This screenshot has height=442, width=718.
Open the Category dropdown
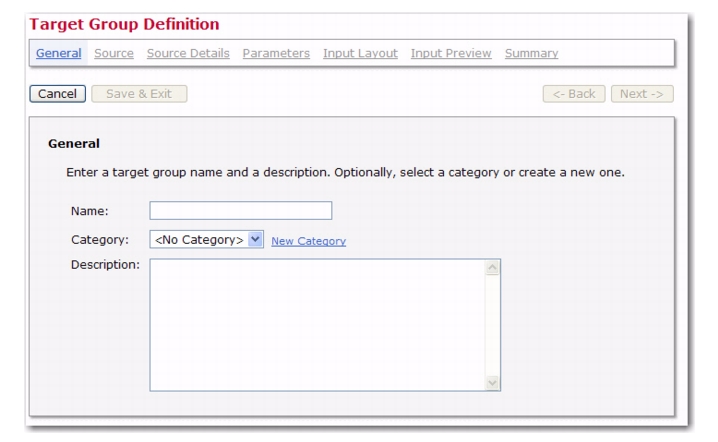coord(207,240)
